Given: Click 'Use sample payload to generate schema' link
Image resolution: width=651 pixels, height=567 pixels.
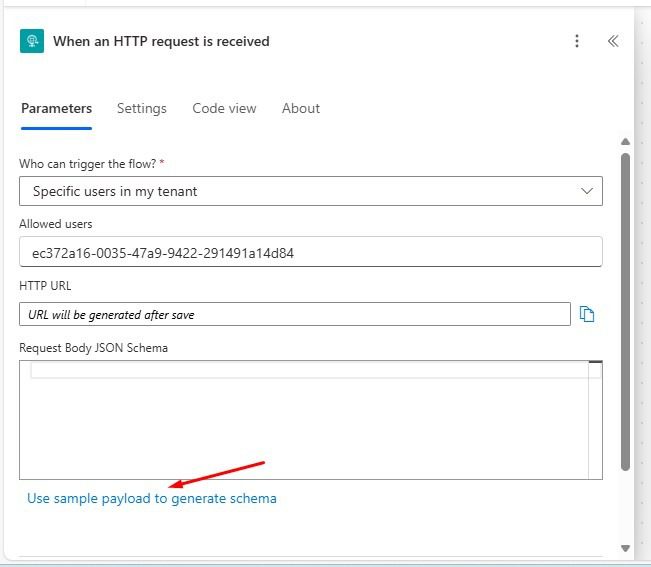Looking at the screenshot, I should 152,498.
